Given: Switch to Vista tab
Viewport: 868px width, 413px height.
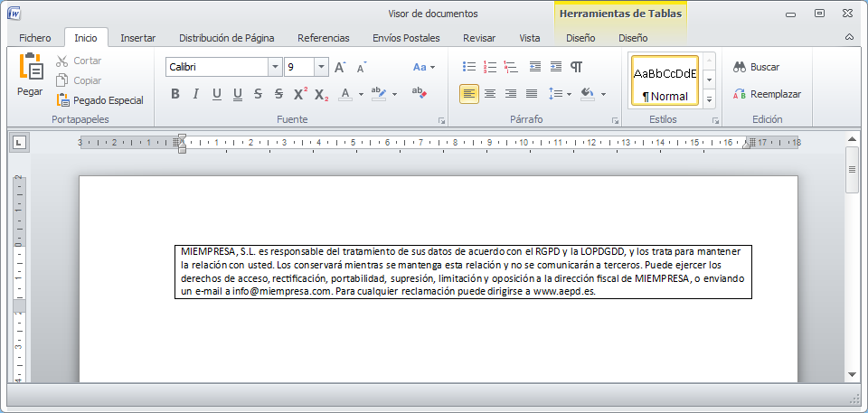Looking at the screenshot, I should [530, 38].
